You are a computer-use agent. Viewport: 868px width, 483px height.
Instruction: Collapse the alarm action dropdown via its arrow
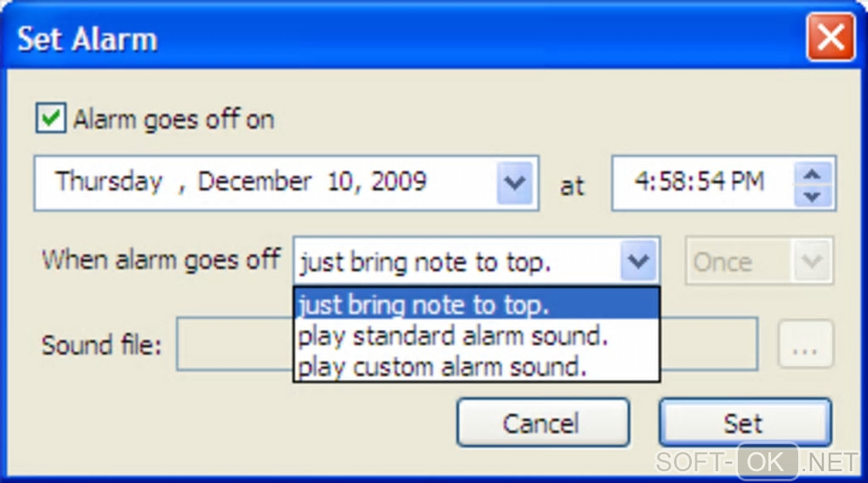(x=639, y=261)
